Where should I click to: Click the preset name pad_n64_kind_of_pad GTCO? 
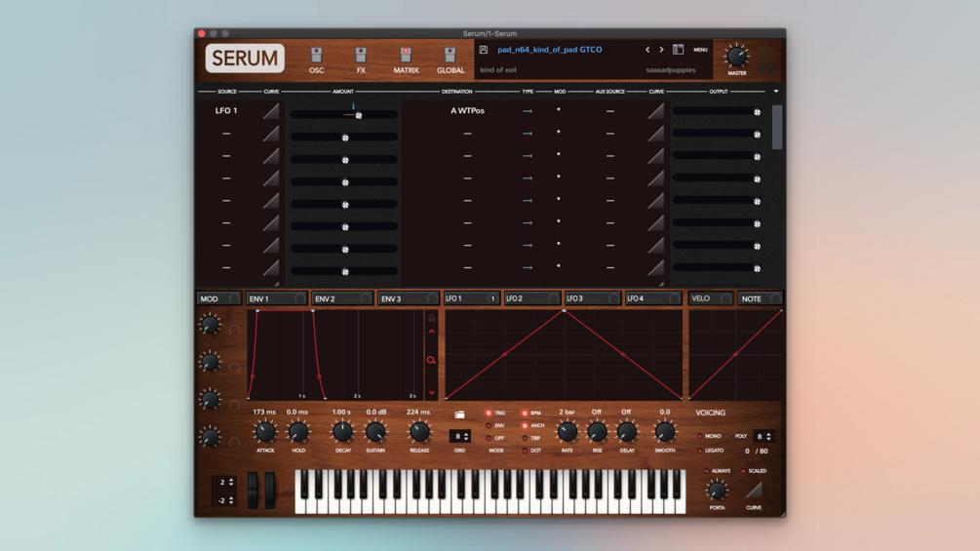[x=549, y=50]
